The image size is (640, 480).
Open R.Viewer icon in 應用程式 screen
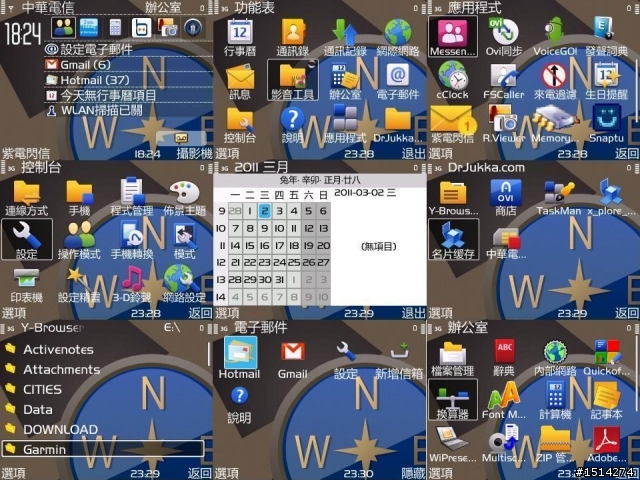click(502, 118)
